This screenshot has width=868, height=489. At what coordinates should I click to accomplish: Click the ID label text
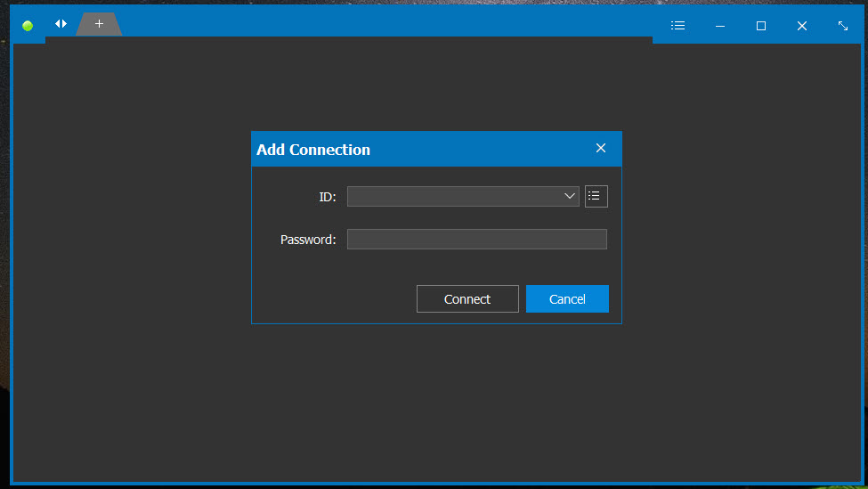[x=327, y=197]
